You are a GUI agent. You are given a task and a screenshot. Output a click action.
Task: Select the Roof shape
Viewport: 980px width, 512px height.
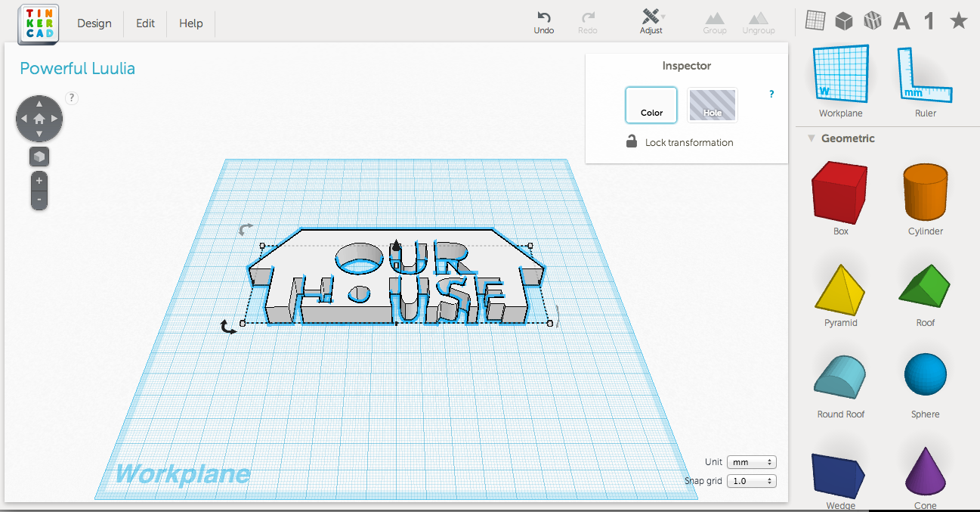[925, 283]
